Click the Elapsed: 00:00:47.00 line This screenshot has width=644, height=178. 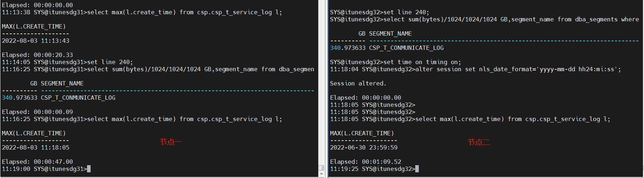pyautogui.click(x=37, y=162)
